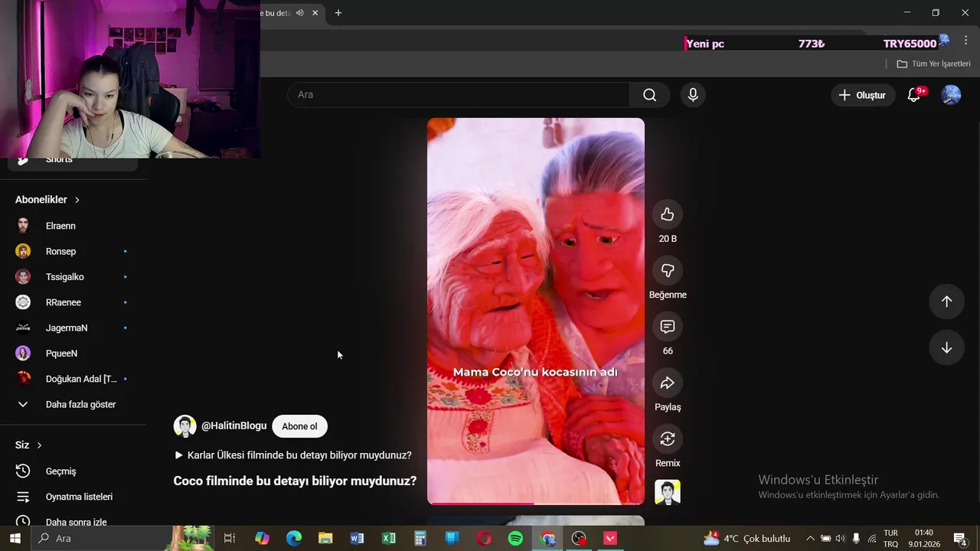Click the Windows Start button
This screenshot has height=551, width=980.
[15, 538]
